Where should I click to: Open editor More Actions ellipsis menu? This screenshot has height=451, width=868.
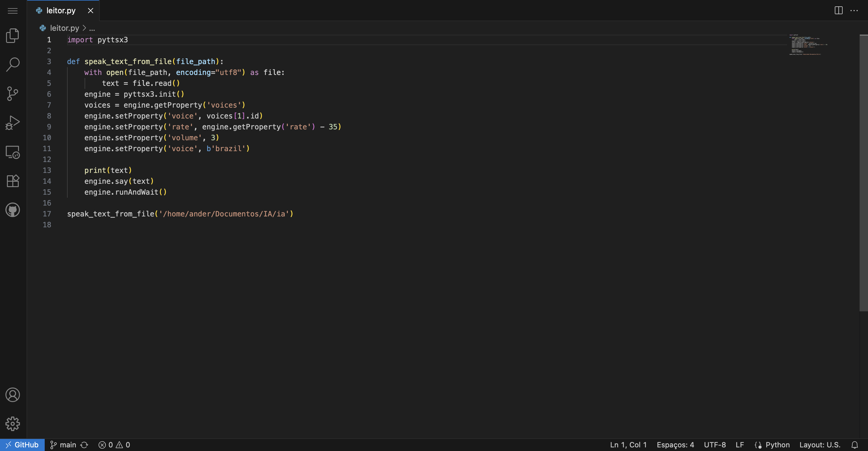click(x=854, y=11)
